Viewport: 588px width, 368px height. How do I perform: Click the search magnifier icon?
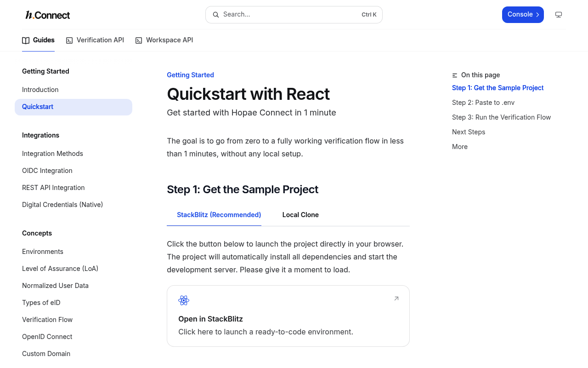click(x=215, y=15)
